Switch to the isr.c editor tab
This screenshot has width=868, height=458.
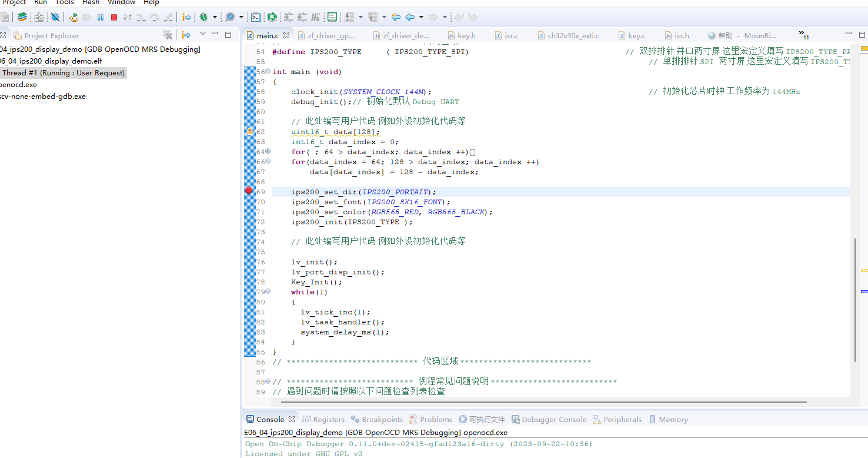507,35
